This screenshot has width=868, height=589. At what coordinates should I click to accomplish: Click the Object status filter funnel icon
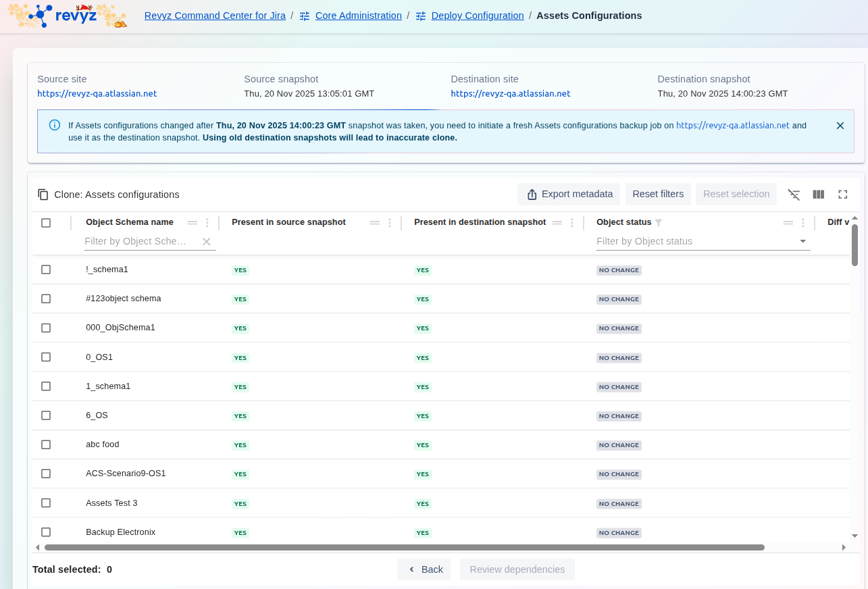659,223
